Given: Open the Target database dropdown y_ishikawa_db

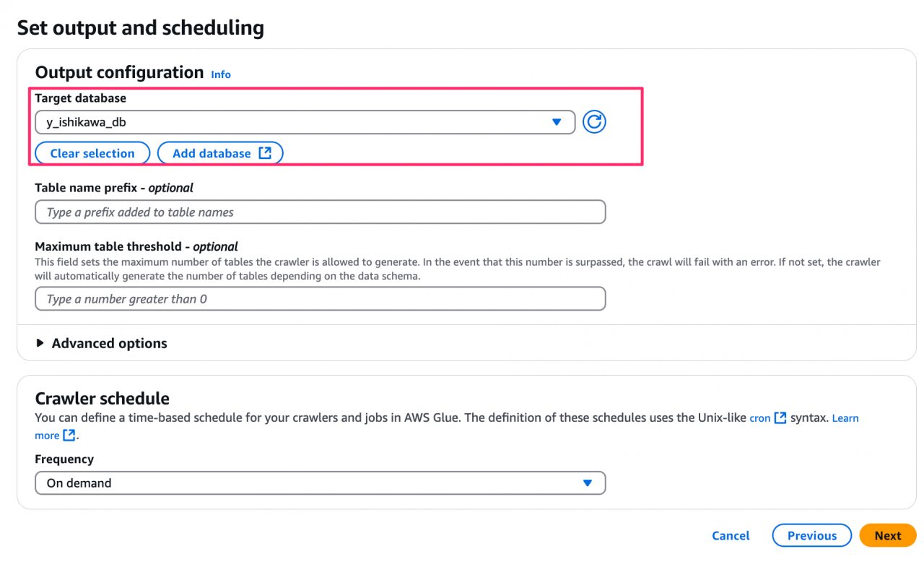Looking at the screenshot, I should coord(305,122).
